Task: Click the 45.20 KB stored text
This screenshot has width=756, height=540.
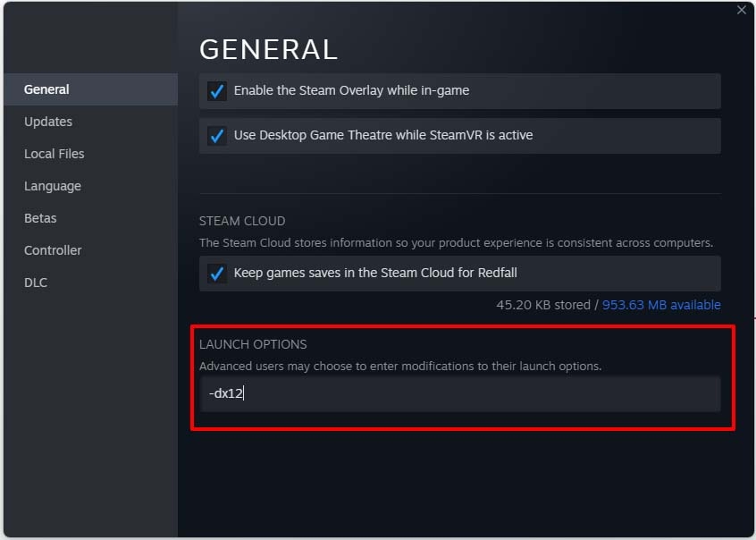Action: (x=542, y=305)
